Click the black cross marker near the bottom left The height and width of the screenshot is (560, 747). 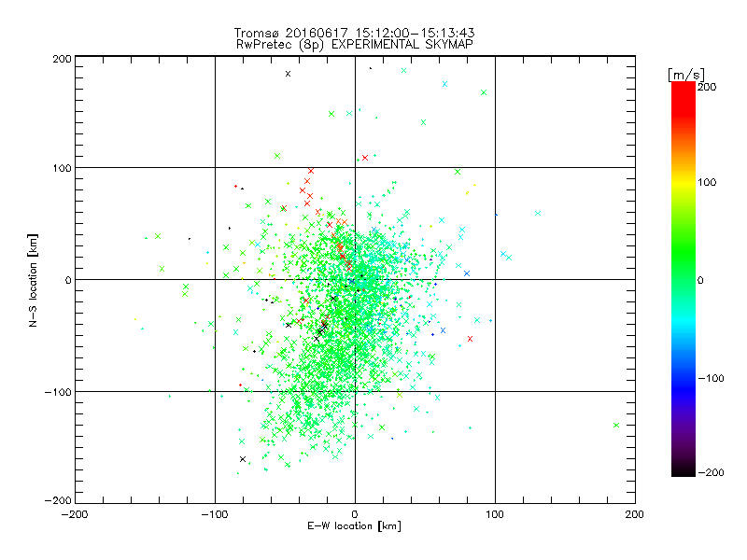(243, 459)
